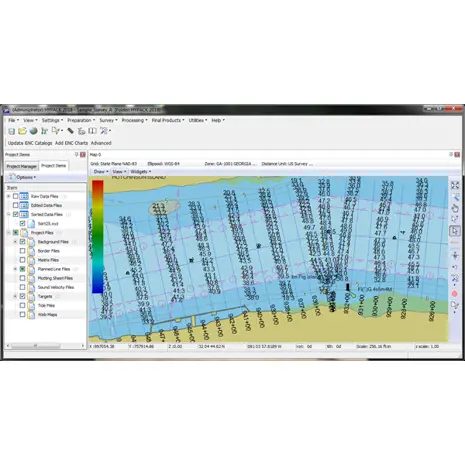Click the pin icon of Map panel
Viewport: 465px width, 465px height.
tap(451, 154)
